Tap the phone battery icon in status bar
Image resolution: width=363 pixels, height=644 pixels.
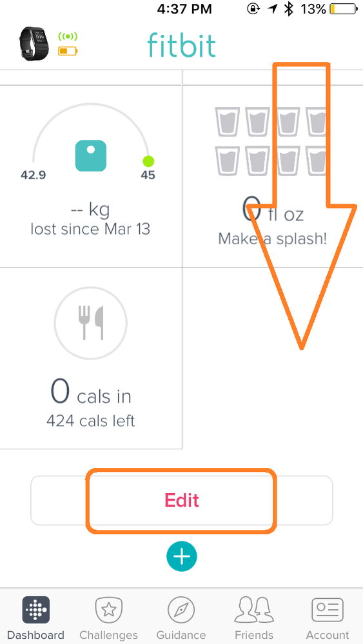tap(343, 8)
